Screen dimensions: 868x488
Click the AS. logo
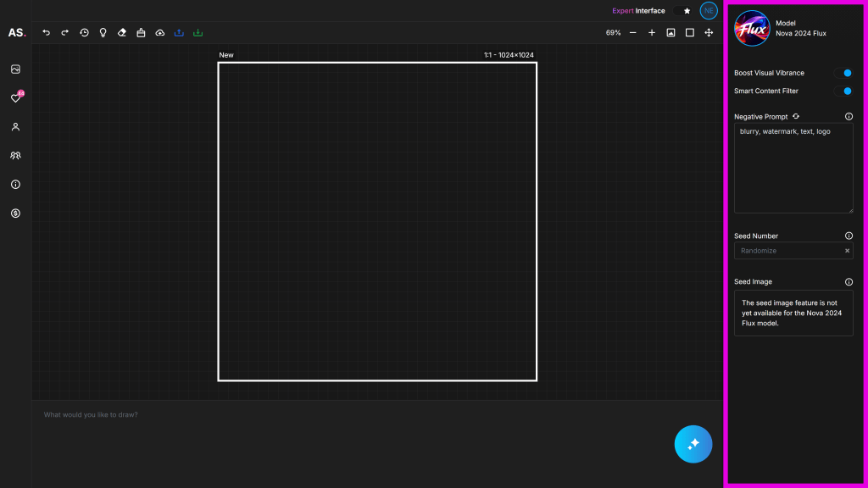[x=17, y=33]
